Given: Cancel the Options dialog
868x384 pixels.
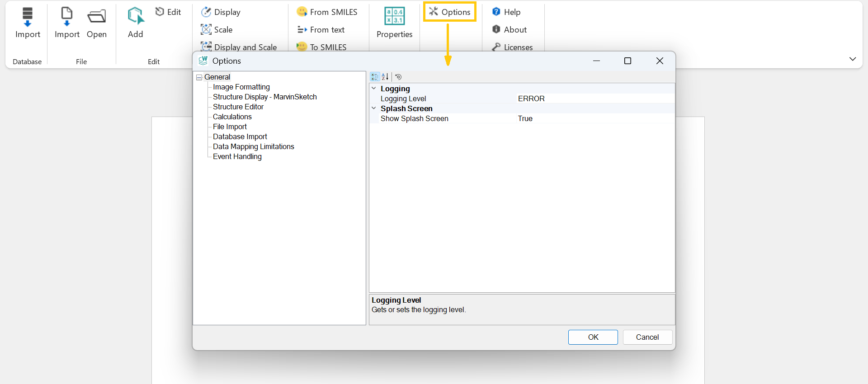Looking at the screenshot, I should point(647,337).
